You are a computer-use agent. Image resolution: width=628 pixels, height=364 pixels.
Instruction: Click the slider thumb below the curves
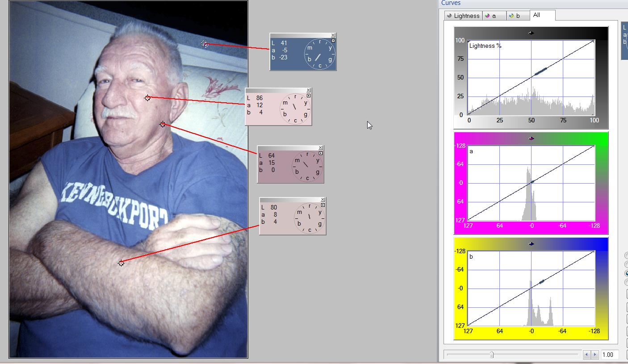point(492,355)
